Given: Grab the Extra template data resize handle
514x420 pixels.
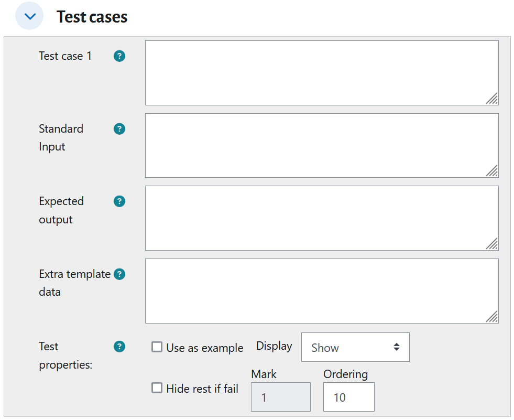Looking at the screenshot, I should [492, 317].
